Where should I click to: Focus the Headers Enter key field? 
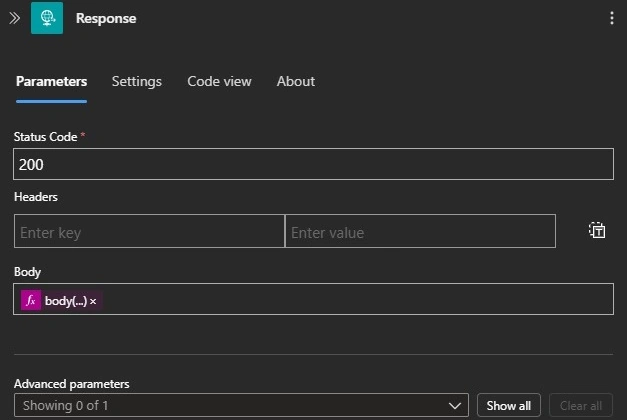coord(149,231)
